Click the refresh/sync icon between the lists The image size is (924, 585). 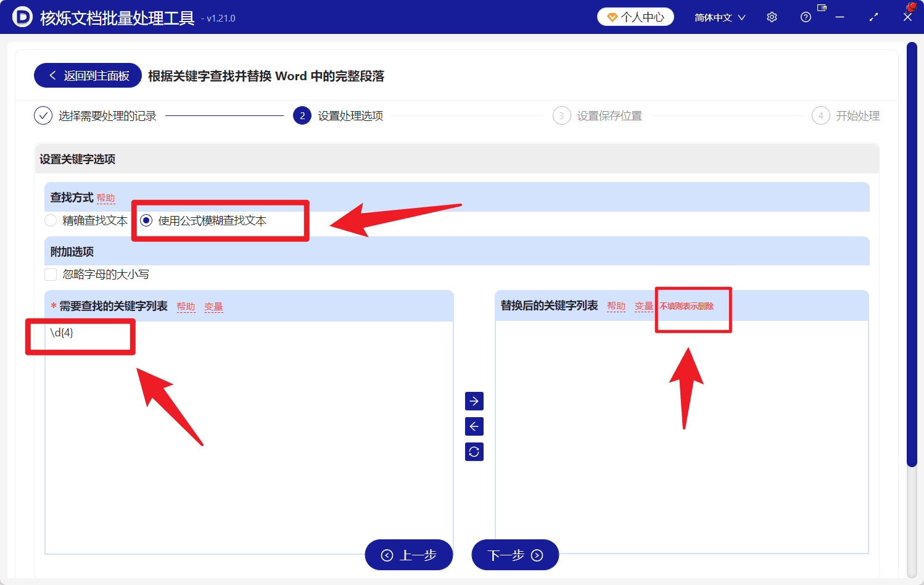click(x=474, y=451)
